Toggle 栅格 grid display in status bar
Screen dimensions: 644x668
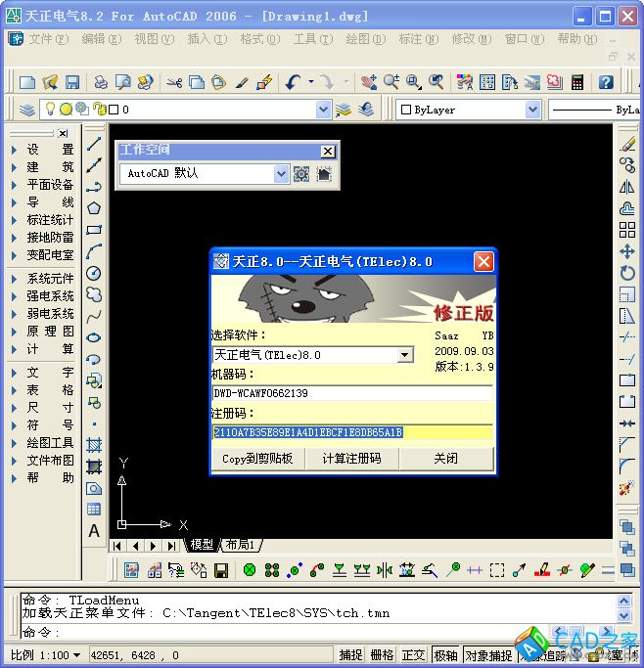click(x=382, y=654)
